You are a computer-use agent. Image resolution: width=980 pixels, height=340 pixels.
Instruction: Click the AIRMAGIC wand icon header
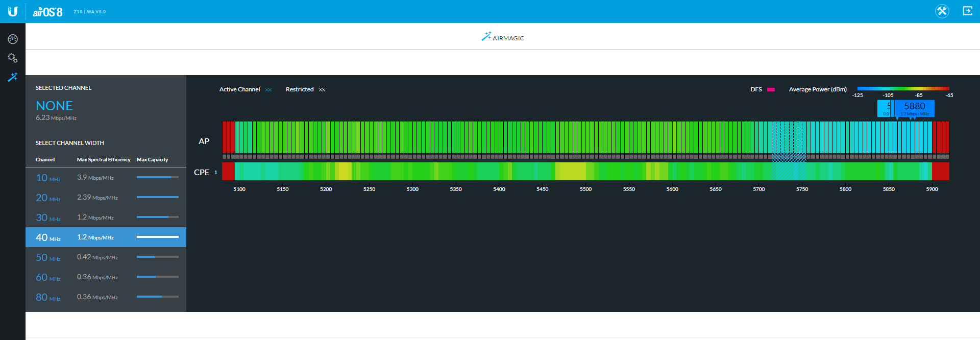[x=502, y=37]
